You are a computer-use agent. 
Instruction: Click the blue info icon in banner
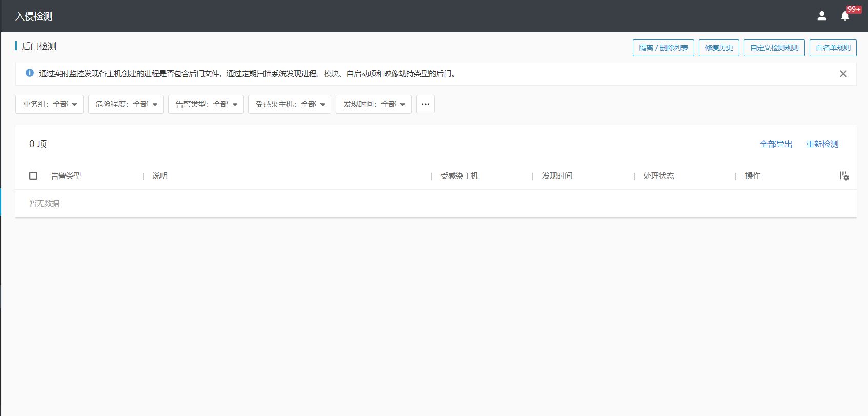click(30, 73)
